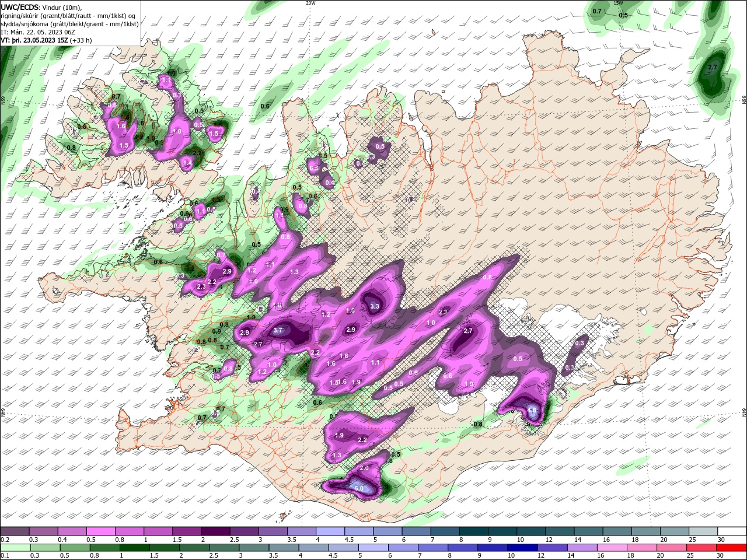Select the darkest purple 2–2.5 snow legend swatch
This screenshot has height=560, width=747.
[x=215, y=531]
